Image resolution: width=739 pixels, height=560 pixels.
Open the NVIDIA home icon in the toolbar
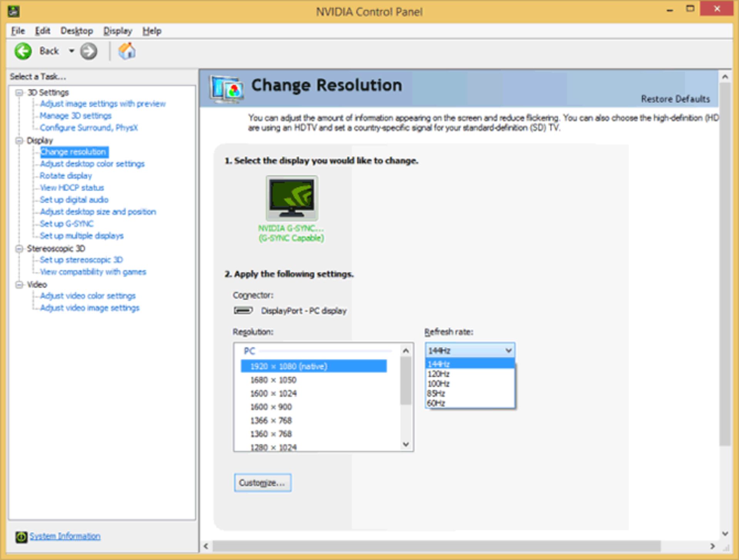click(127, 51)
